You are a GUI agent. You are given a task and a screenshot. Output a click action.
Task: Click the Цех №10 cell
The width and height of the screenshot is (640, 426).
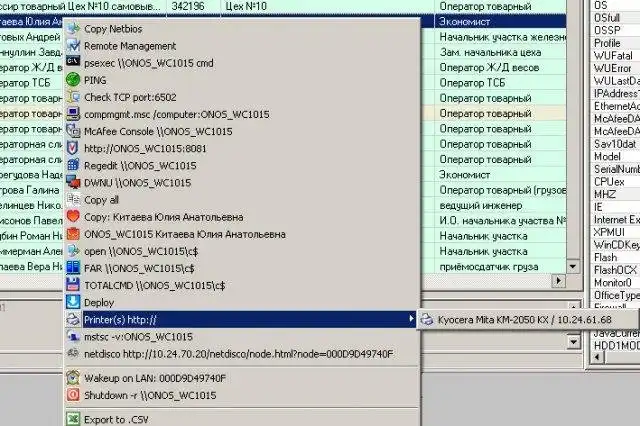[x=328, y=6]
